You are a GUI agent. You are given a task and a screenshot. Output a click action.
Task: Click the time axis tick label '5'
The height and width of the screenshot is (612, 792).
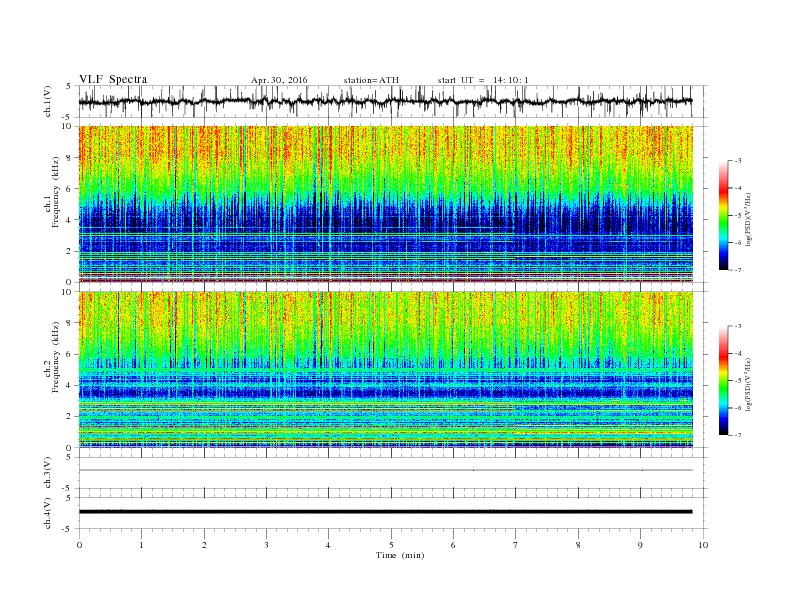tap(391, 545)
